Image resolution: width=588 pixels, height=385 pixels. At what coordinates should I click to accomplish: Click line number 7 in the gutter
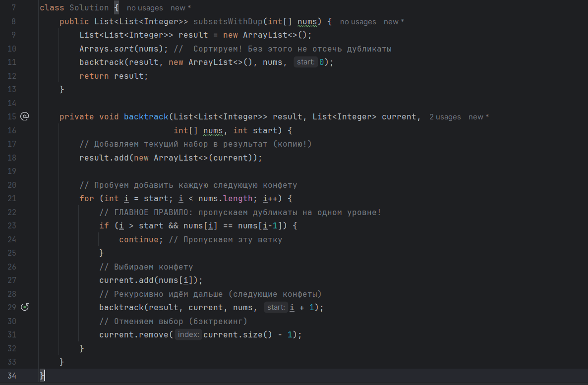[x=13, y=8]
